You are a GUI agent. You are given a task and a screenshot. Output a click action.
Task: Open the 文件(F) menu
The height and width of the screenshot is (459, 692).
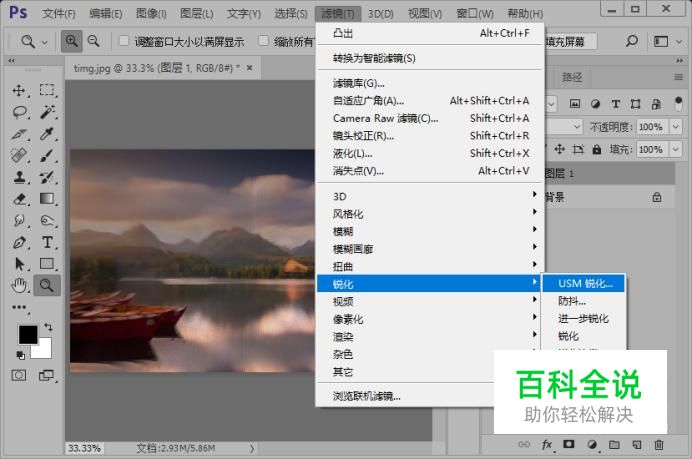click(59, 14)
